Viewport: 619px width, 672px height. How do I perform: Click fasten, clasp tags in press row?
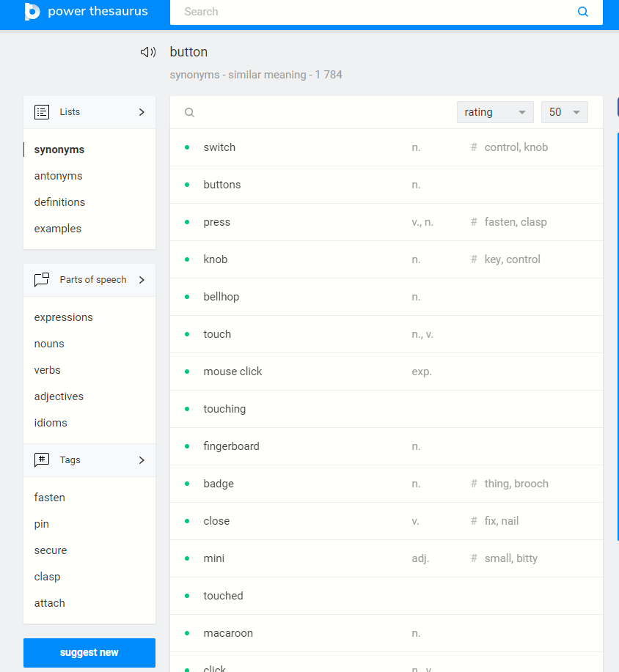pyautogui.click(x=516, y=222)
